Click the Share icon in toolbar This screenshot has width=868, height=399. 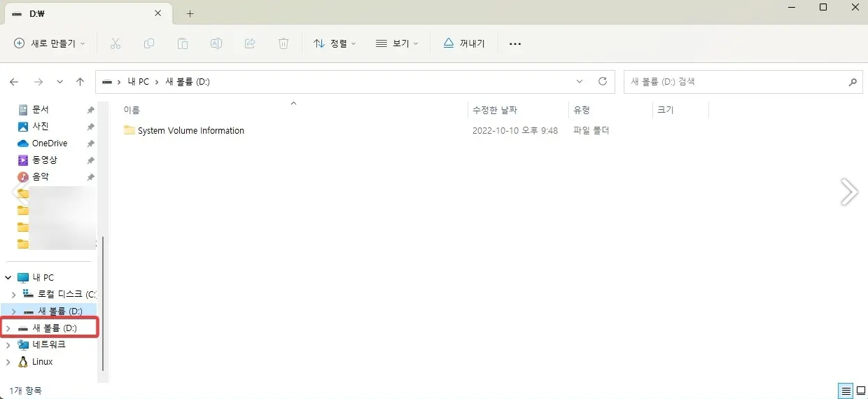[x=250, y=43]
